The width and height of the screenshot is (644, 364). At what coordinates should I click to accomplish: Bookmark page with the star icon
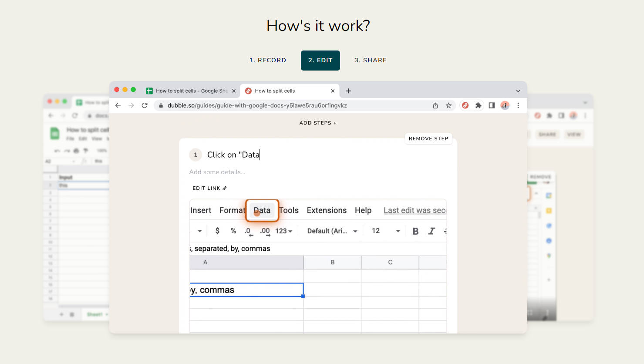448,105
